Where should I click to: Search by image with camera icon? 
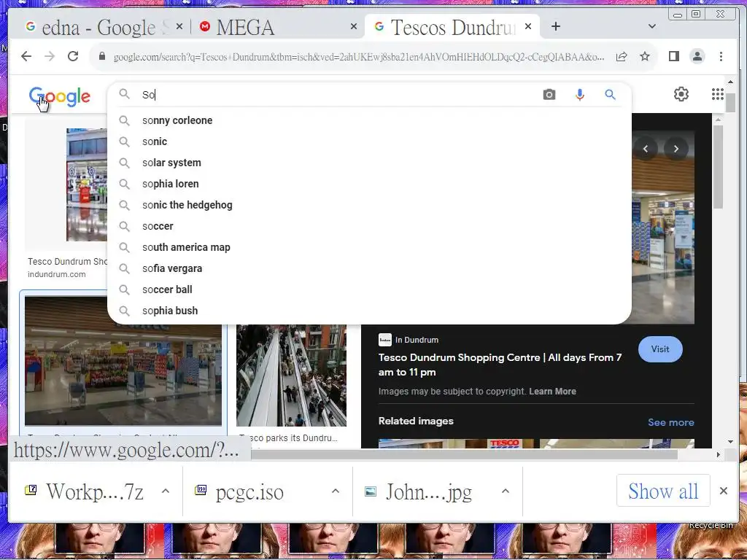click(x=549, y=94)
